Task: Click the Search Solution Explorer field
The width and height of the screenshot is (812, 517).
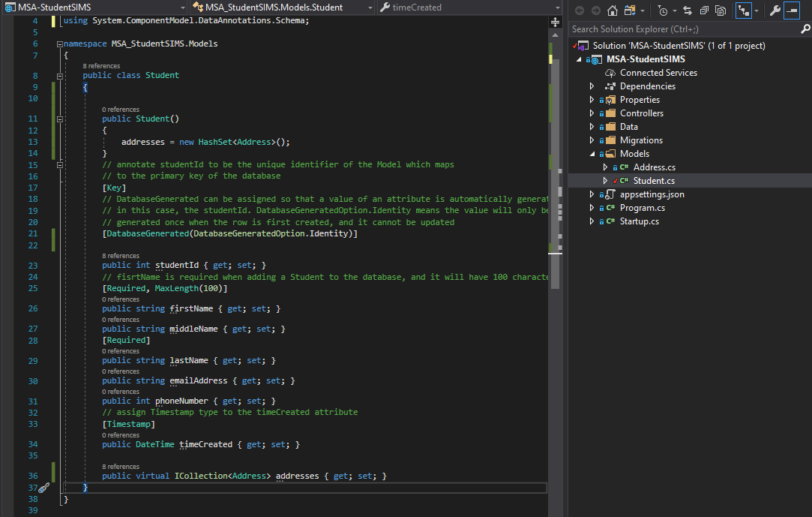Action: point(684,29)
